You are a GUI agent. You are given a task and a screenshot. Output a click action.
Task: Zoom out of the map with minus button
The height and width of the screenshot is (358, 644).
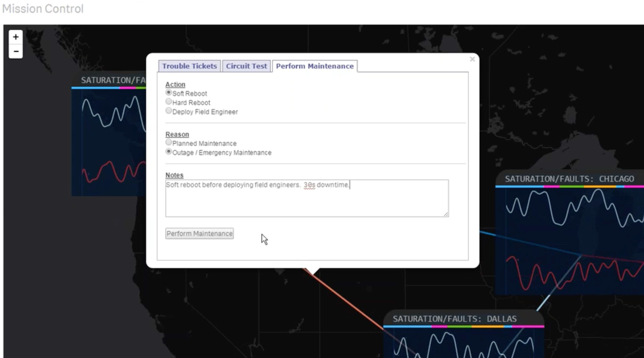tap(16, 51)
